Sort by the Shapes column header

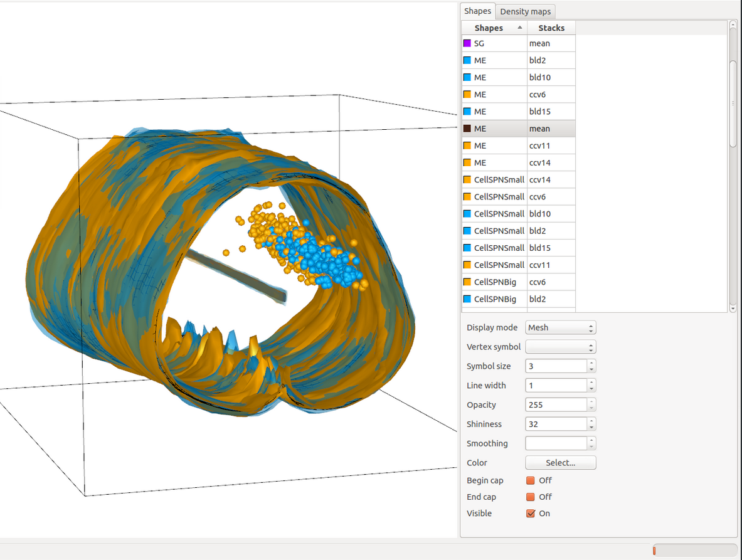[x=494, y=28]
